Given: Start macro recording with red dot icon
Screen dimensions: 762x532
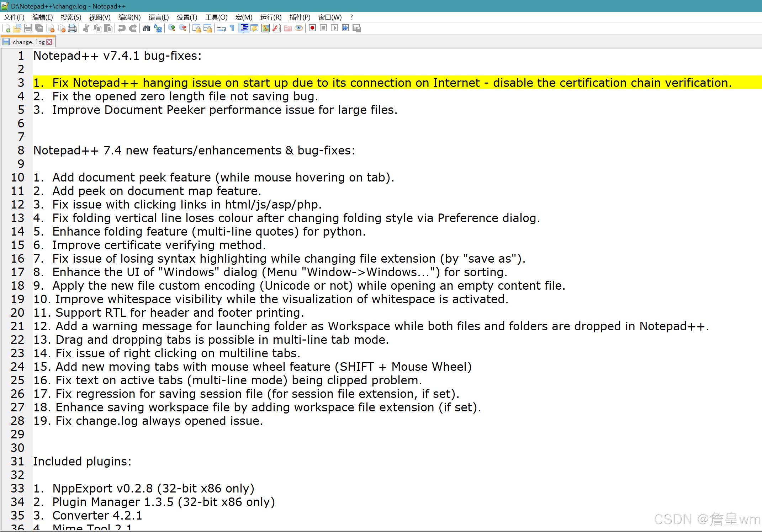Looking at the screenshot, I should pyautogui.click(x=312, y=28).
